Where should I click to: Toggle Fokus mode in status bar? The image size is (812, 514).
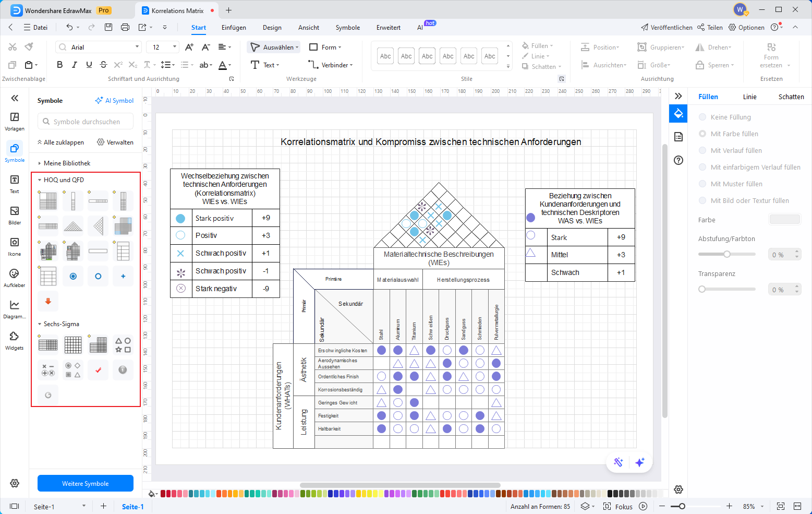pos(618,506)
